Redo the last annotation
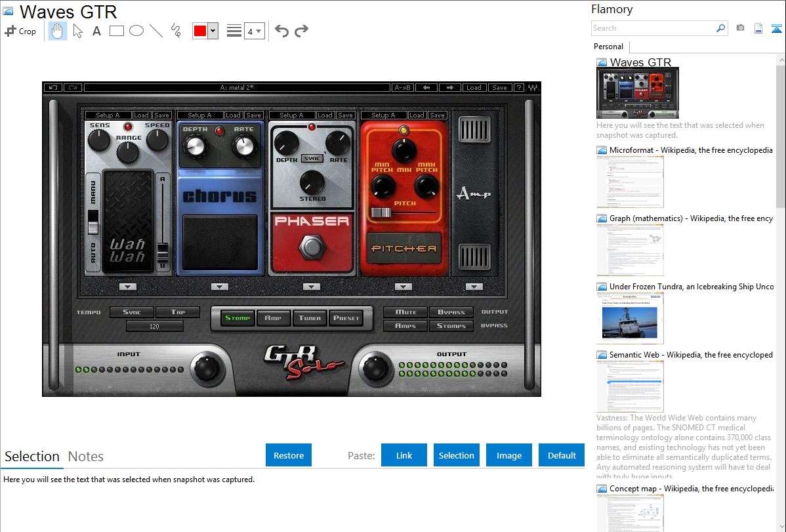786x532 pixels. 301,31
